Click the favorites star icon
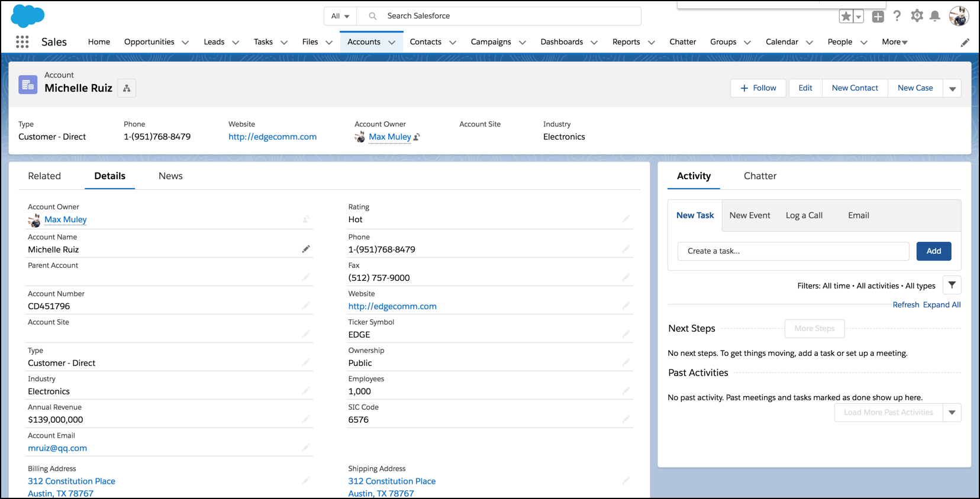This screenshot has width=980, height=499. [846, 17]
